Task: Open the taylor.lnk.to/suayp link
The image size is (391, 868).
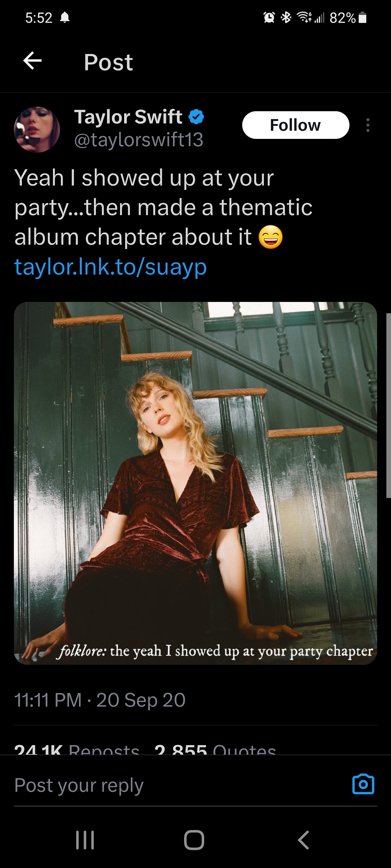Action: (x=110, y=267)
